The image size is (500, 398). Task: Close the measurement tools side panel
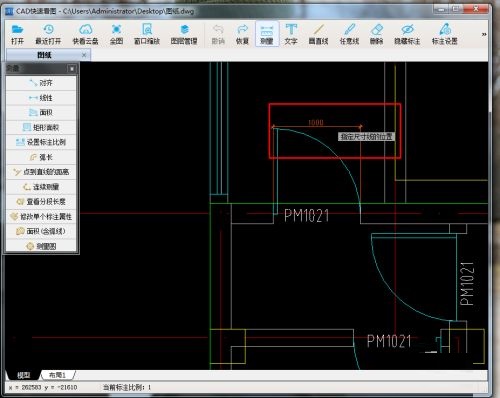click(x=72, y=69)
